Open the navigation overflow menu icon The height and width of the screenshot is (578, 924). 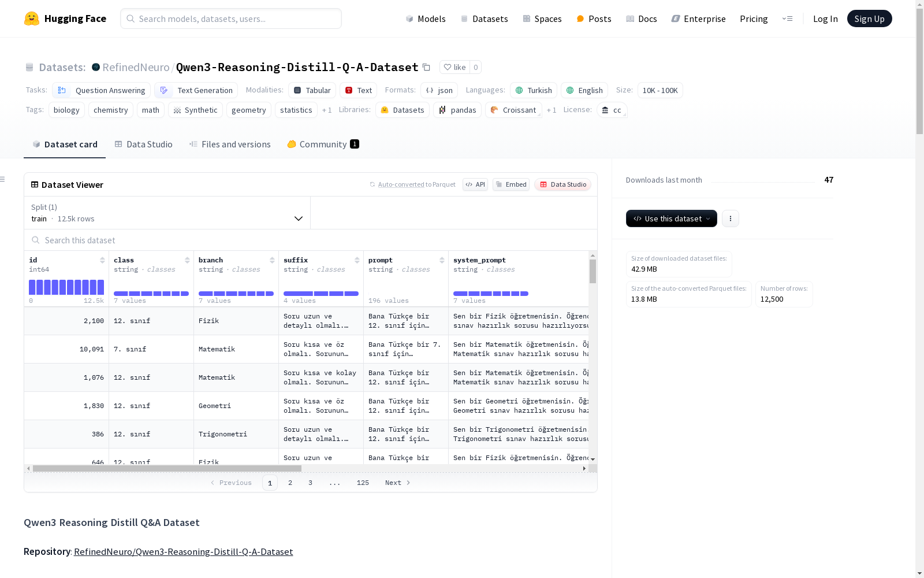tap(787, 18)
